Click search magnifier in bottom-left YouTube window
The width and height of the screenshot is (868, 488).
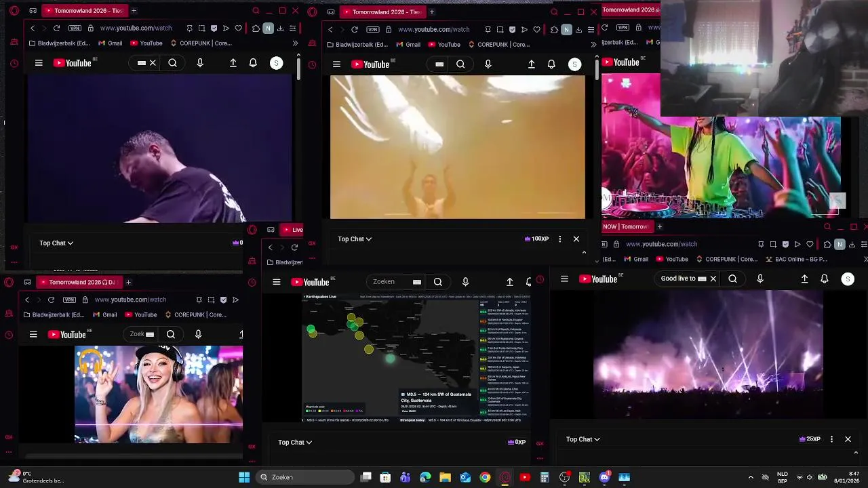click(x=171, y=334)
